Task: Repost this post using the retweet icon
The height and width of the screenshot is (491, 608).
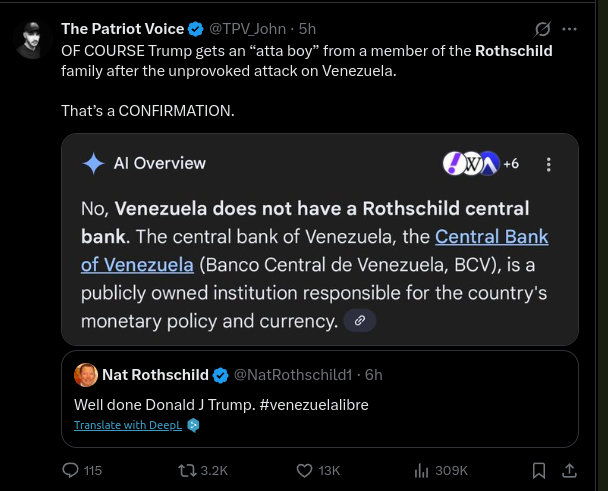Action: [187, 470]
